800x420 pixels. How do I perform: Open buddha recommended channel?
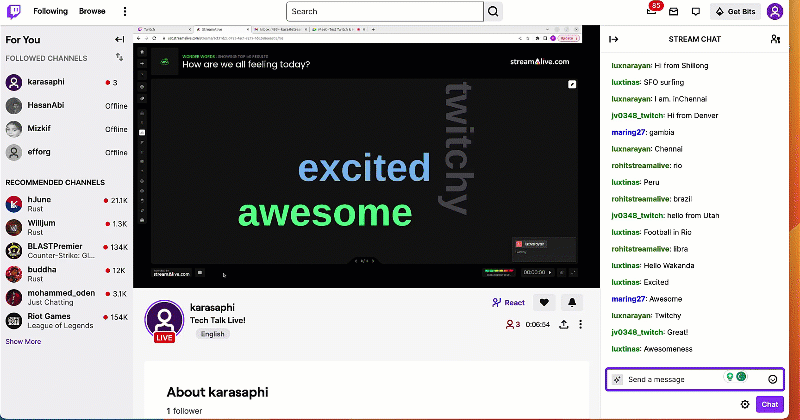tap(66, 274)
